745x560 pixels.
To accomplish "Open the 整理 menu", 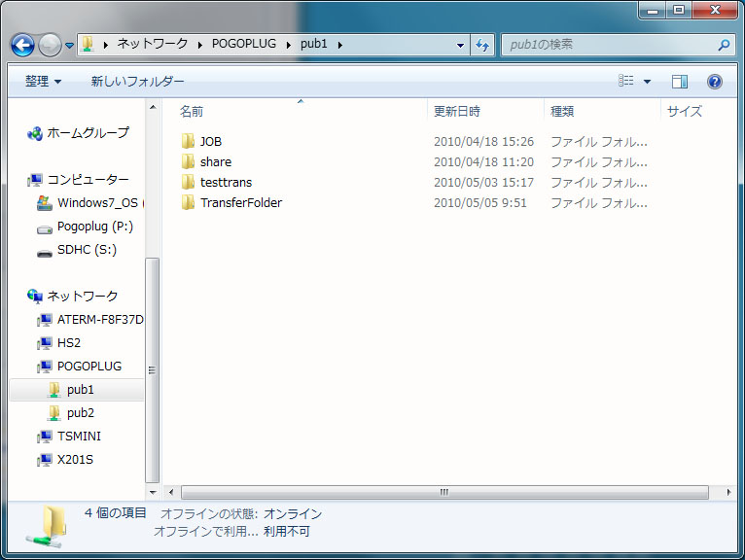I will (43, 82).
